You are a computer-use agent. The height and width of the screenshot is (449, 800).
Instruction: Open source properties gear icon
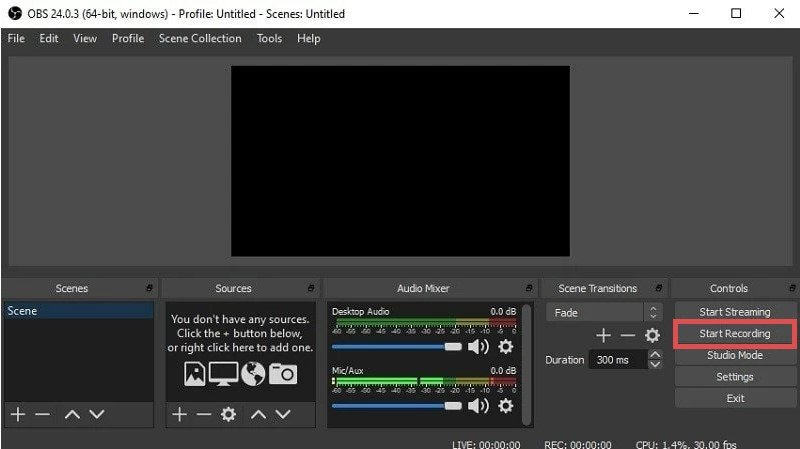[228, 414]
